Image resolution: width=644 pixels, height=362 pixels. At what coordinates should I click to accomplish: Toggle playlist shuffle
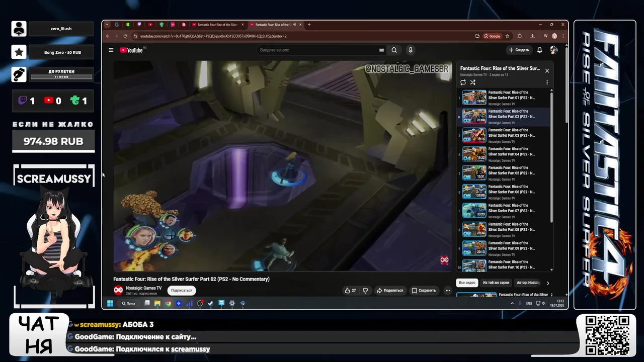(x=472, y=82)
